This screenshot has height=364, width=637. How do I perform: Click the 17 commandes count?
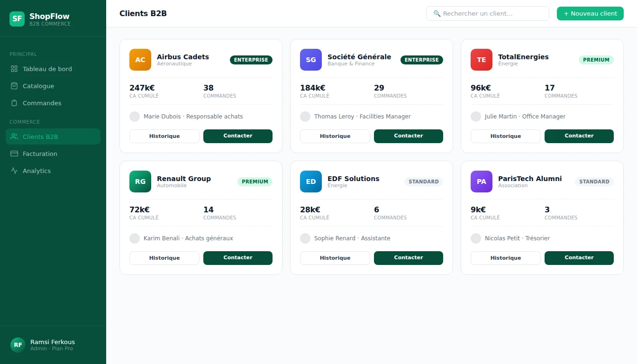click(550, 88)
